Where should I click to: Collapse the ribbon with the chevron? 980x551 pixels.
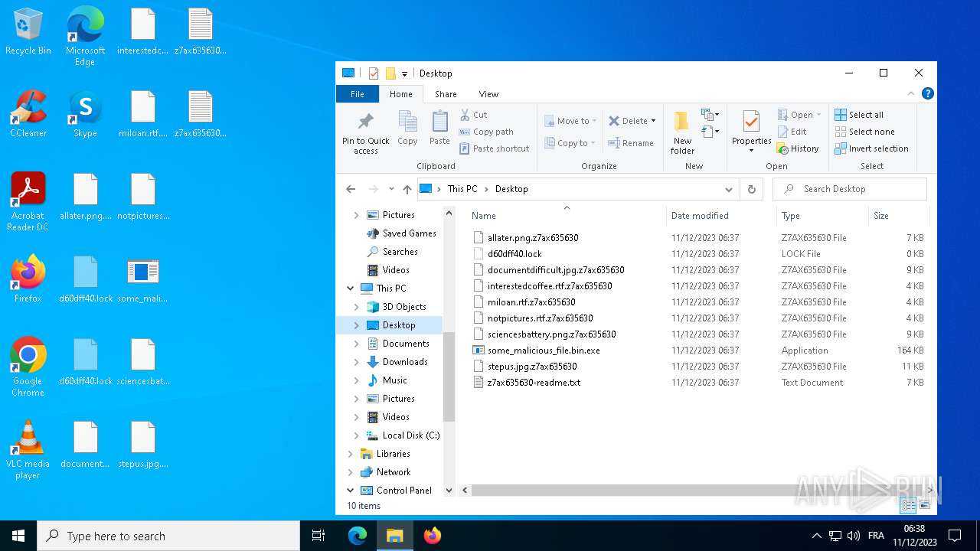911,93
